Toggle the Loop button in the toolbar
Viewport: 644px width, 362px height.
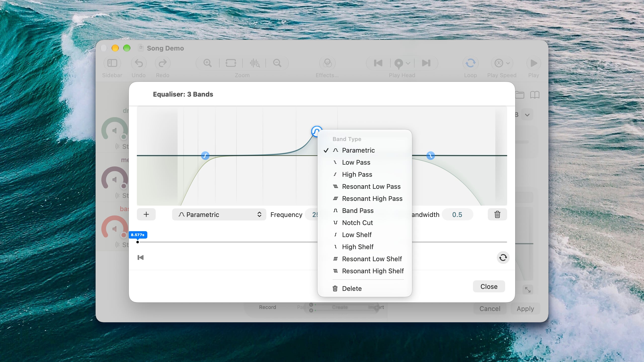click(x=470, y=63)
